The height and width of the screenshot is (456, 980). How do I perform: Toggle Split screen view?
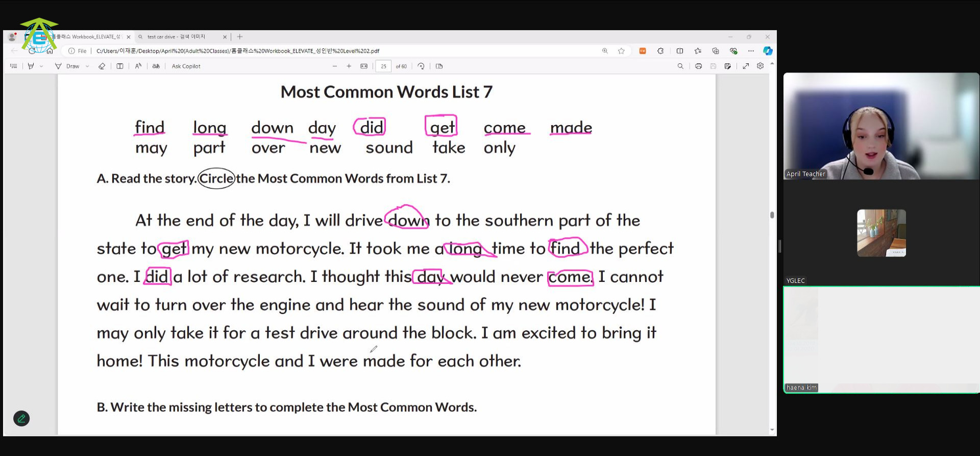click(x=680, y=51)
